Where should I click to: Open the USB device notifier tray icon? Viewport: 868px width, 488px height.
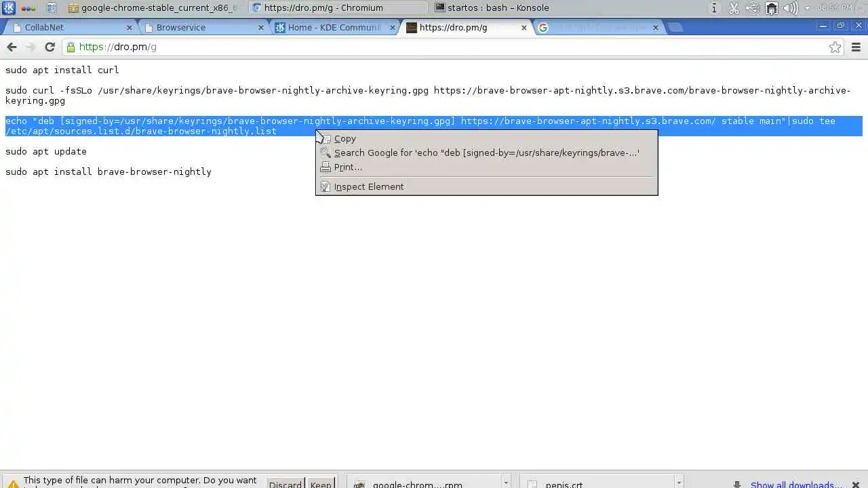coord(753,8)
